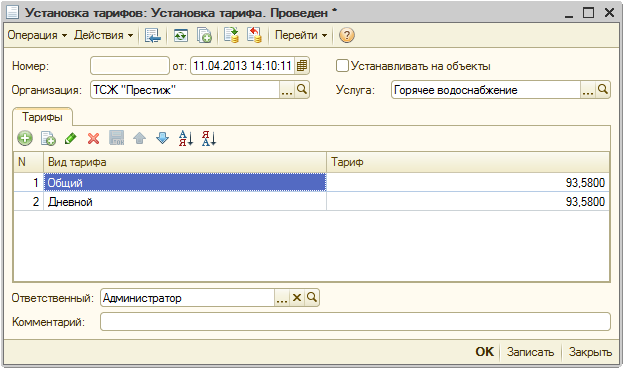Image resolution: width=623 pixels, height=368 pixels.
Task: Open help with the question mark icon
Action: (346, 35)
